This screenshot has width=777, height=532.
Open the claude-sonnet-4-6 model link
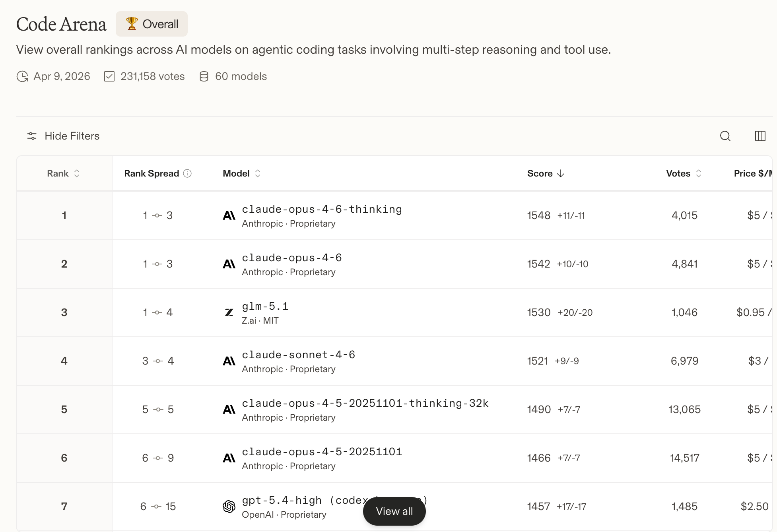coord(298,355)
